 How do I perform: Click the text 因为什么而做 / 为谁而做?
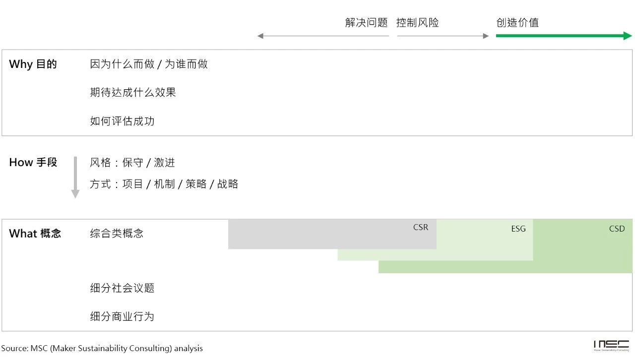(x=149, y=64)
